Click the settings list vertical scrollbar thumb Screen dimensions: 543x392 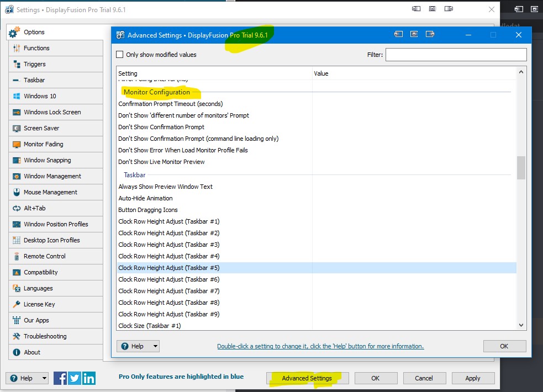click(x=521, y=168)
